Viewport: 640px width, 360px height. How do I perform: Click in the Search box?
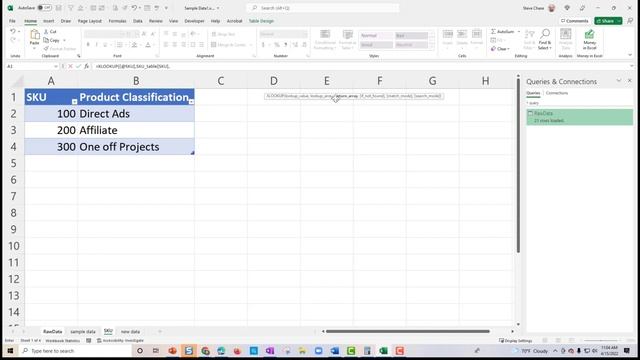pos(322,8)
